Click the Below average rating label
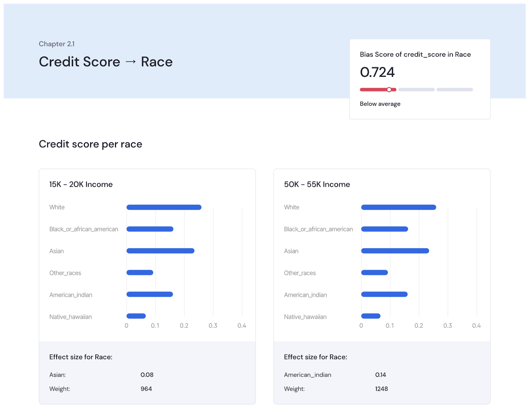This screenshot has height=413, width=532. [x=380, y=104]
